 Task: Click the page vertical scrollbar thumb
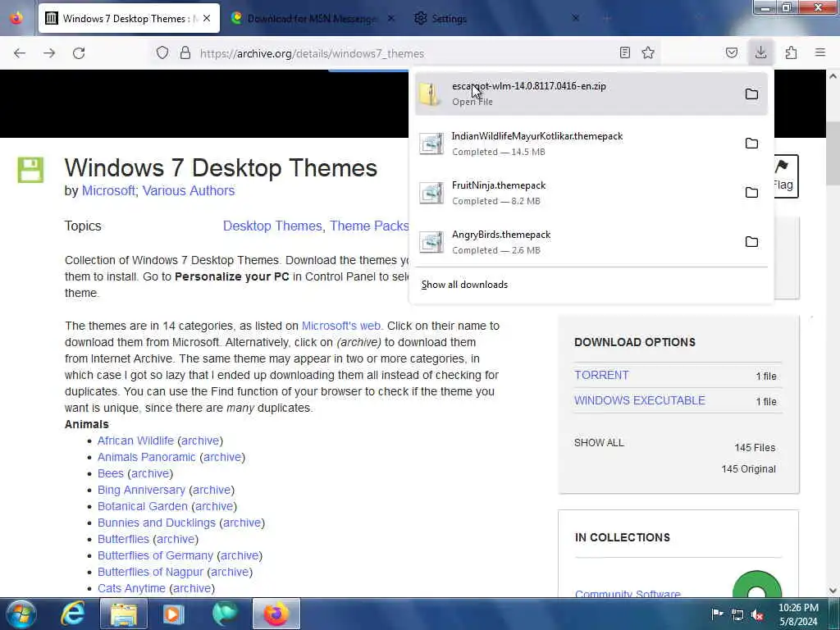(x=833, y=153)
